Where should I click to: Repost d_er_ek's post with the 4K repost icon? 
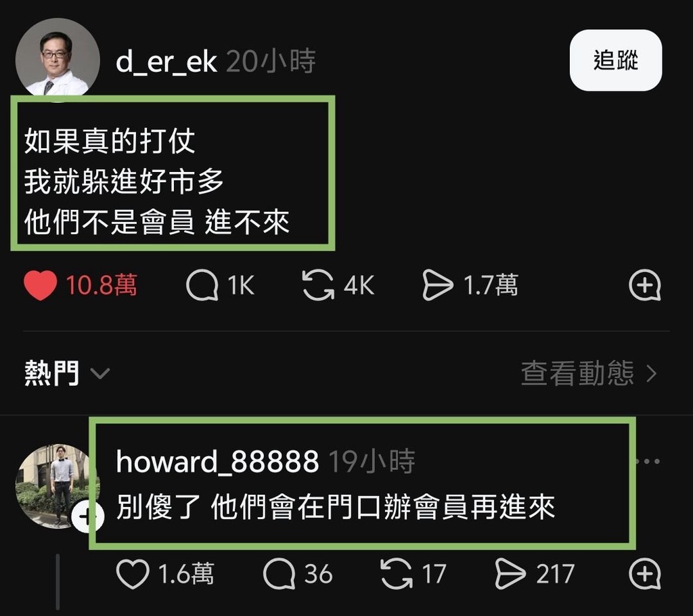point(318,285)
